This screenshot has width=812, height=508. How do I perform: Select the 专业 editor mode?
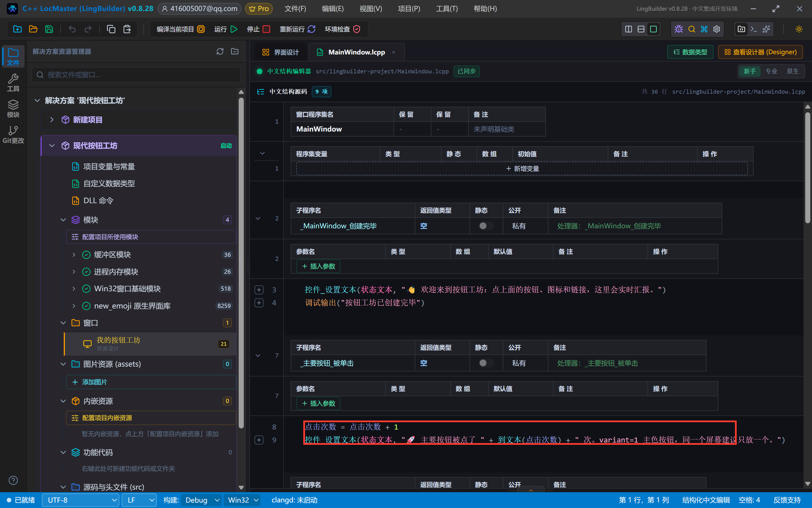point(771,71)
